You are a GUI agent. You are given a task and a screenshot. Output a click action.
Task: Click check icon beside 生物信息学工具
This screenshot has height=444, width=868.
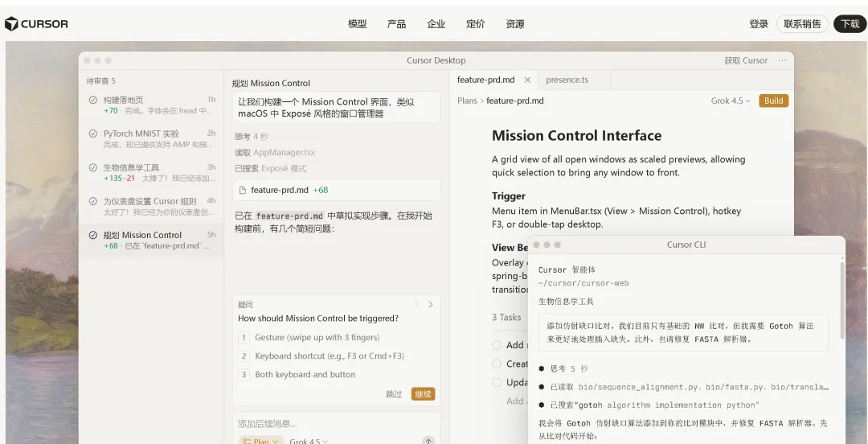(93, 167)
